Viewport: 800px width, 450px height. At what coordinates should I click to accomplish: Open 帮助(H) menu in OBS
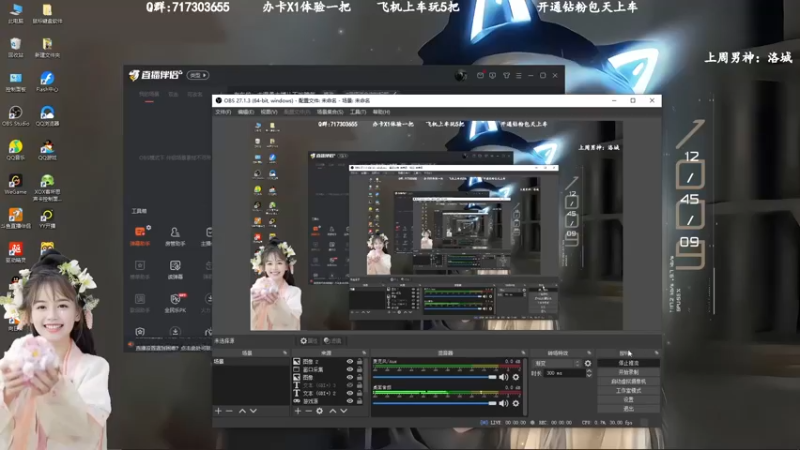tap(381, 112)
